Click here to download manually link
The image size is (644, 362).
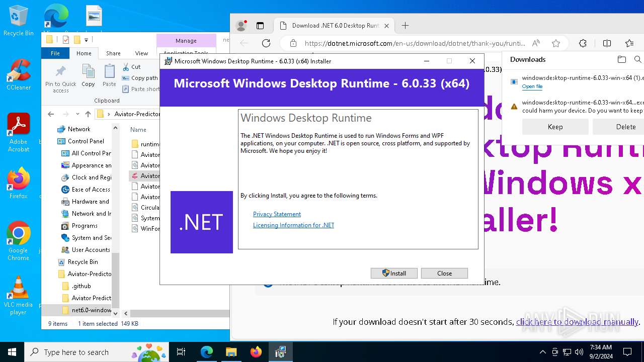pos(577,322)
